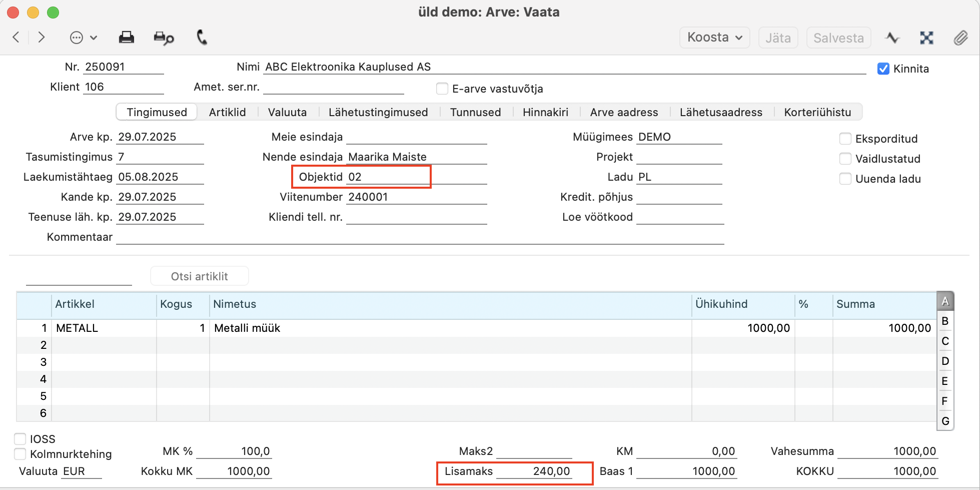Open the Lähetusaadress tab
Image resolution: width=980 pixels, height=490 pixels.
(721, 112)
